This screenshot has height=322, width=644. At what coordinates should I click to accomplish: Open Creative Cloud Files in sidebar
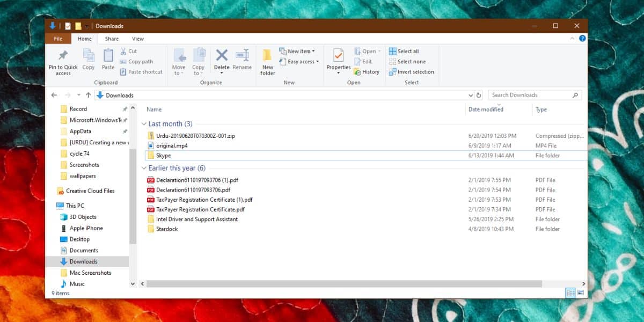pos(85,191)
